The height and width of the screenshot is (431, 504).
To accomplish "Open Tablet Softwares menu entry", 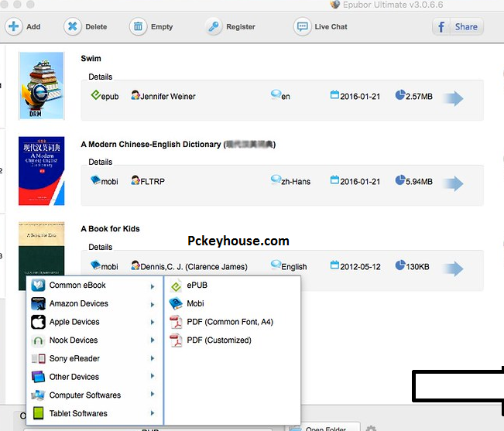I will point(94,413).
